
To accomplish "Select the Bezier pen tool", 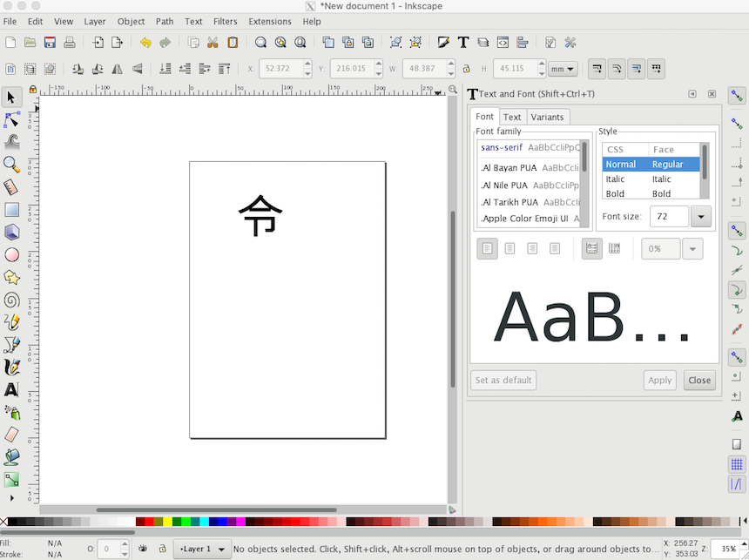I will point(11,345).
